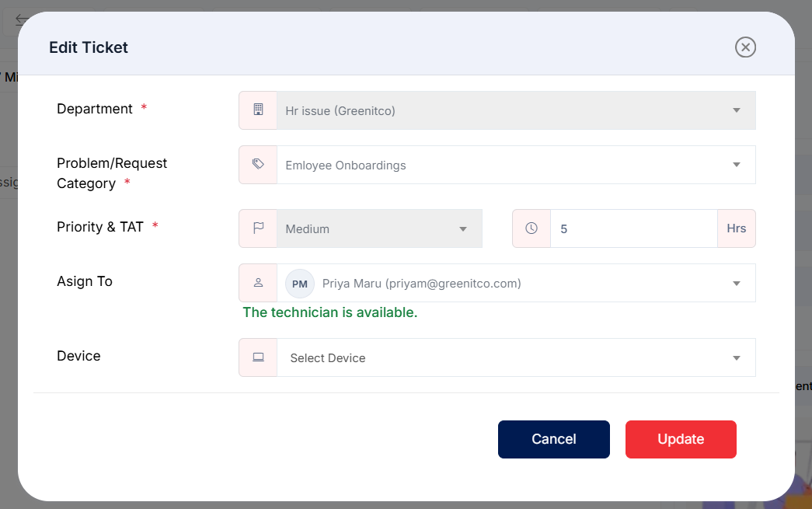Viewport: 812px width, 509px height.
Task: Open the Priya Maru assignee dropdown
Action: tap(516, 283)
